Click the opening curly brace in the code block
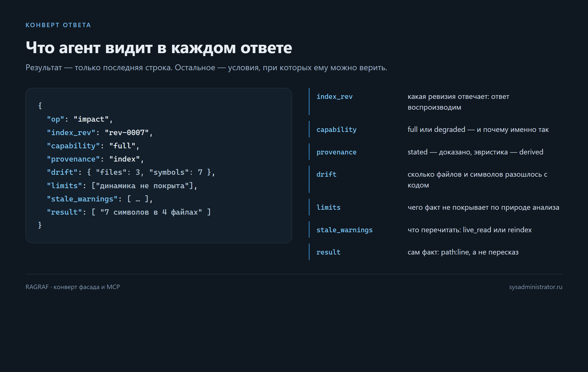Viewport: 588px width, 372px height. (x=40, y=106)
